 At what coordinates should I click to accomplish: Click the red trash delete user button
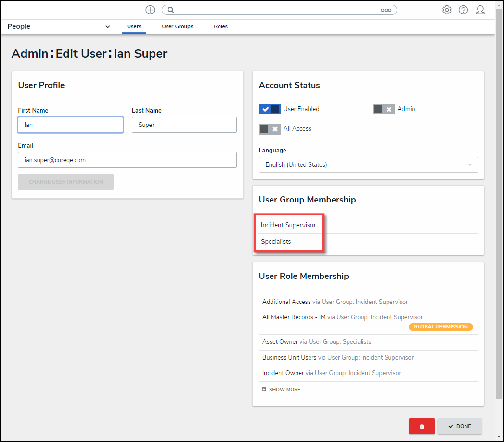422,426
